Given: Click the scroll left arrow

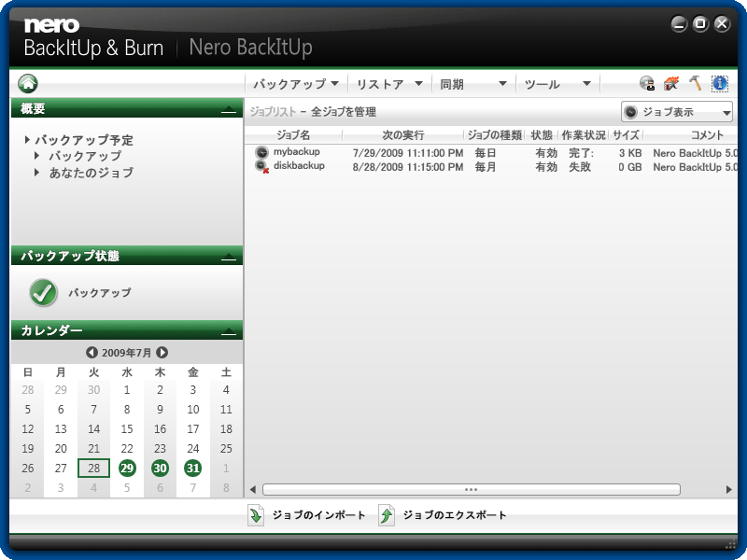Looking at the screenshot, I should [253, 489].
